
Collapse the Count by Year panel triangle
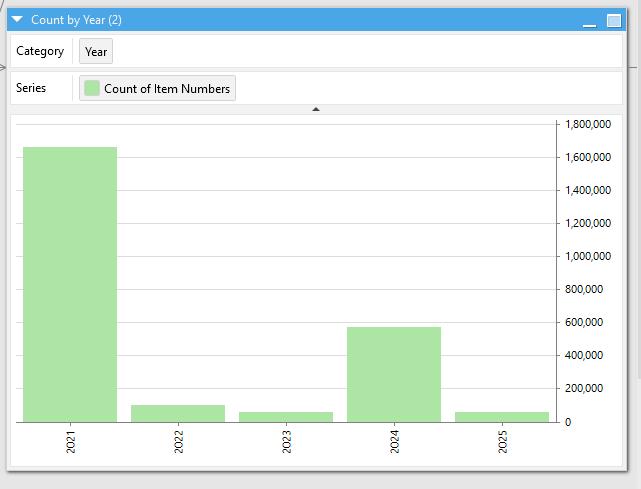pos(17,20)
